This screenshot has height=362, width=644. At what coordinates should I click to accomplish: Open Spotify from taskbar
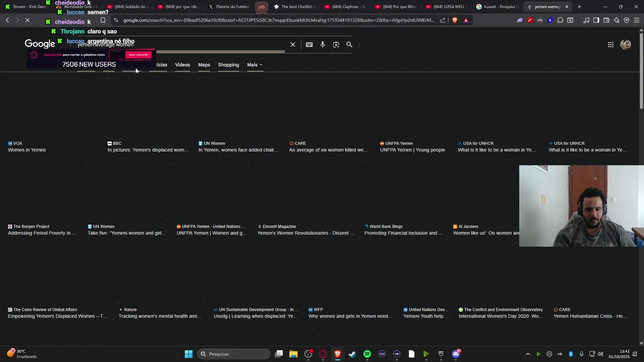[x=367, y=354]
